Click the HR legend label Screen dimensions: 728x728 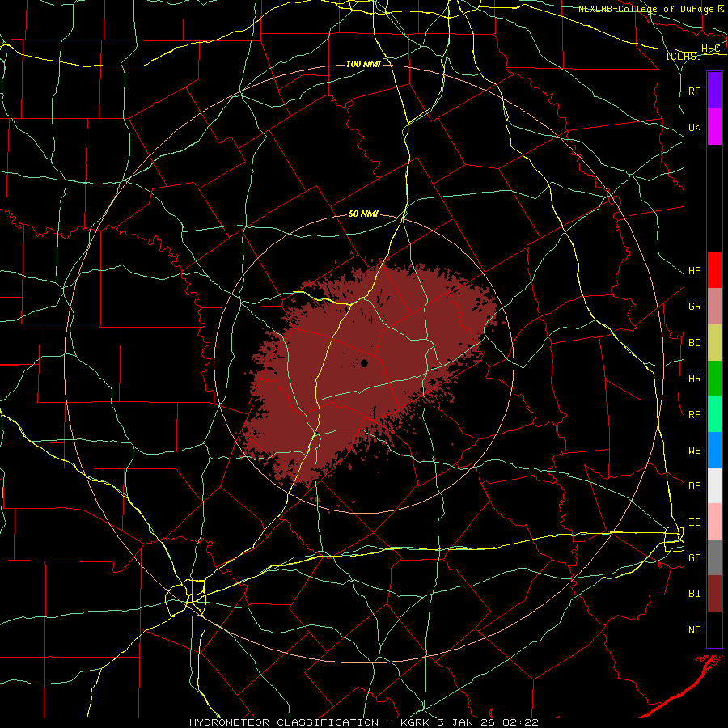tap(695, 379)
